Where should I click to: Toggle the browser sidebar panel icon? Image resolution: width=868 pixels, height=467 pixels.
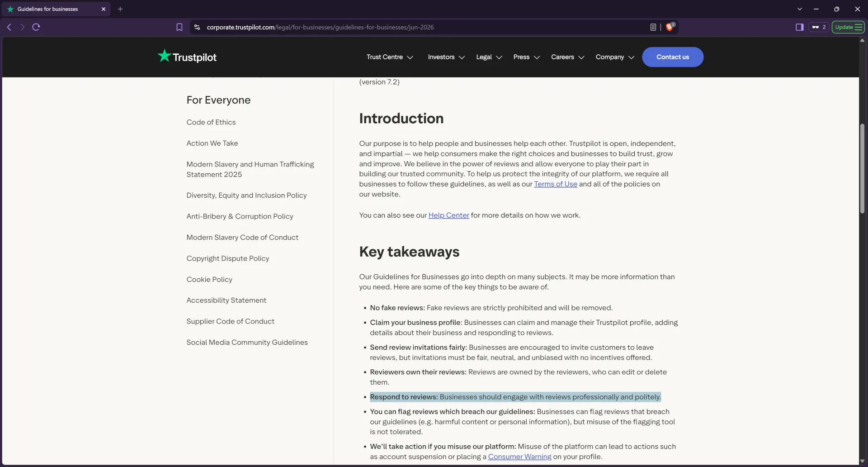click(799, 27)
